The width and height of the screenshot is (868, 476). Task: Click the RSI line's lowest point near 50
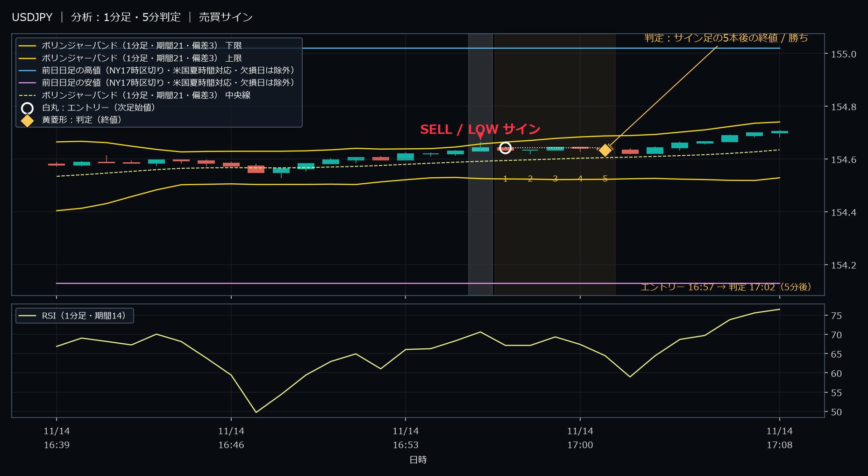point(256,412)
